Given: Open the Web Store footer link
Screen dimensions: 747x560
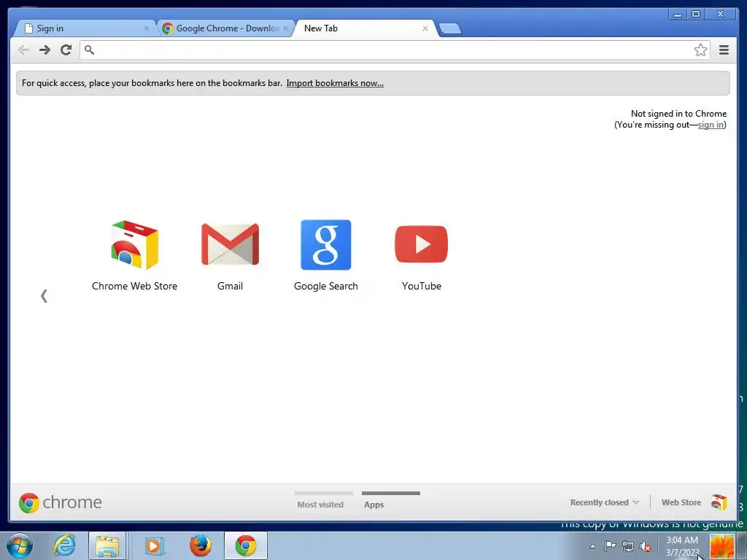Looking at the screenshot, I should tap(681, 502).
